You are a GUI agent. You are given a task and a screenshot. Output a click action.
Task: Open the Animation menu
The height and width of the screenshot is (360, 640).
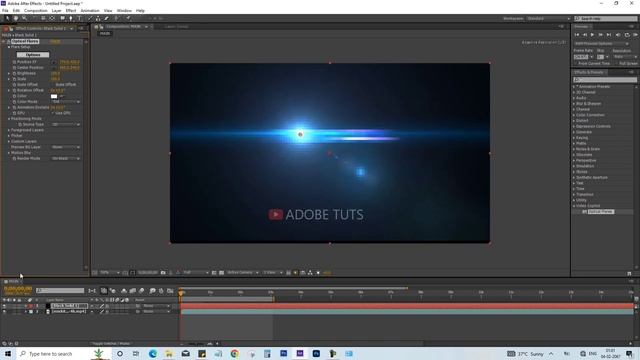[90, 11]
